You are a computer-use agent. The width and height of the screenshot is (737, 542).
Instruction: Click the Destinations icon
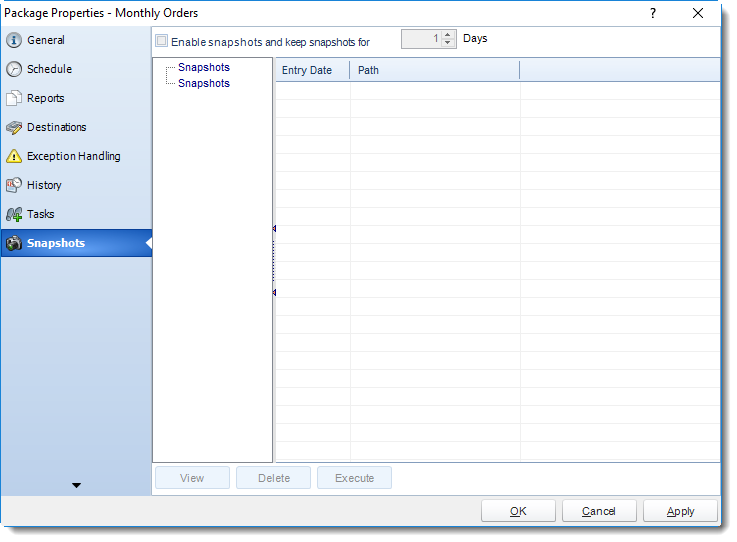click(14, 127)
